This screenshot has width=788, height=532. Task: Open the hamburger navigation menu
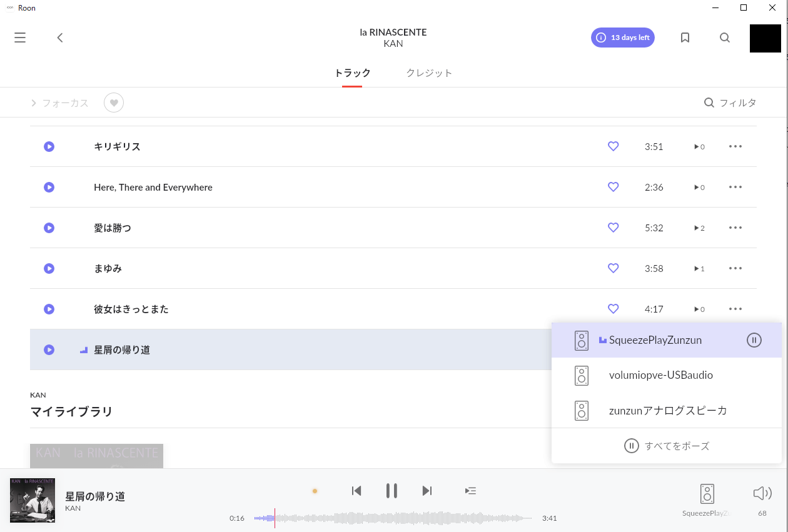tap(20, 38)
